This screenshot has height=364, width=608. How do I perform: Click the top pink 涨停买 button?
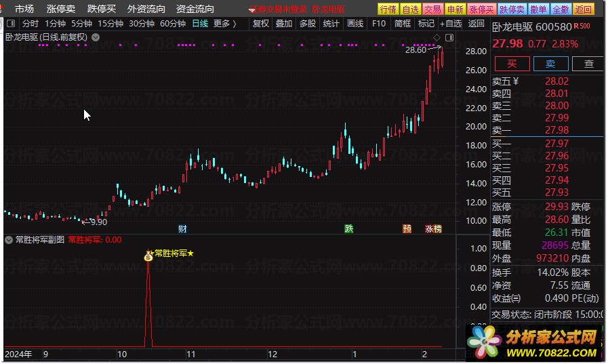pos(481,9)
